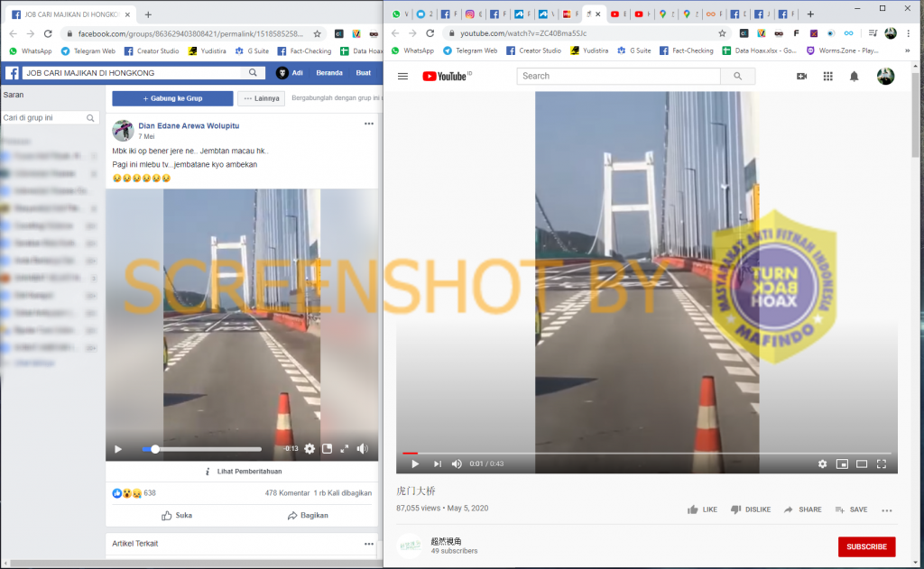Click the red SUBSCRIBE button
This screenshot has width=924, height=569.
coord(866,546)
